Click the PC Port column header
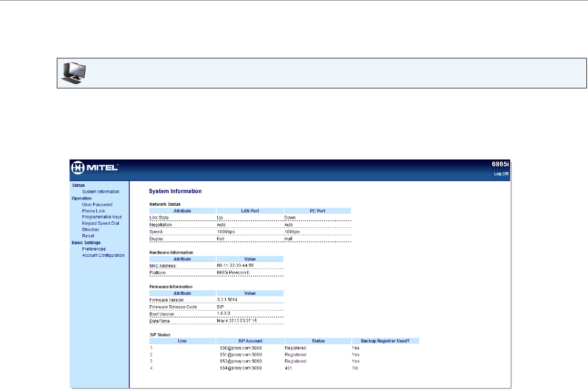This screenshot has height=390, width=588. [x=317, y=211]
